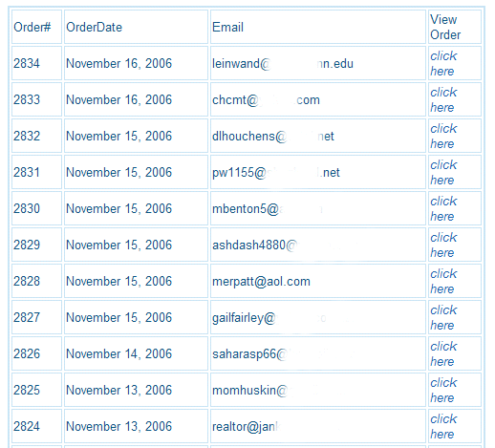
Task: Select the Email column header
Action: point(318,27)
